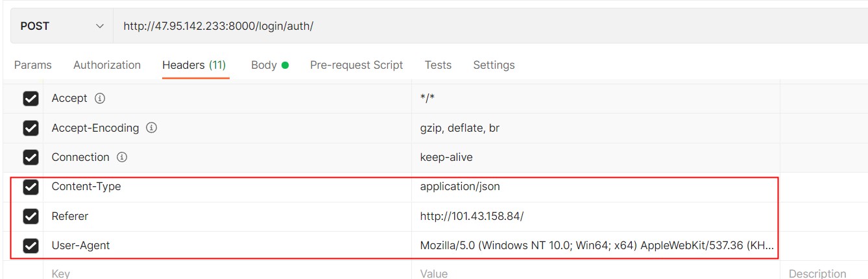Disable the Referer header checkbox
868x279 pixels.
[x=30, y=216]
